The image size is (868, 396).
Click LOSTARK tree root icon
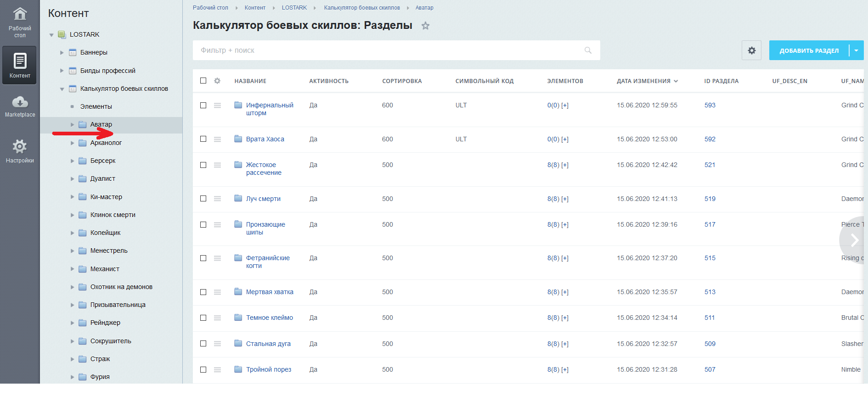click(x=62, y=34)
